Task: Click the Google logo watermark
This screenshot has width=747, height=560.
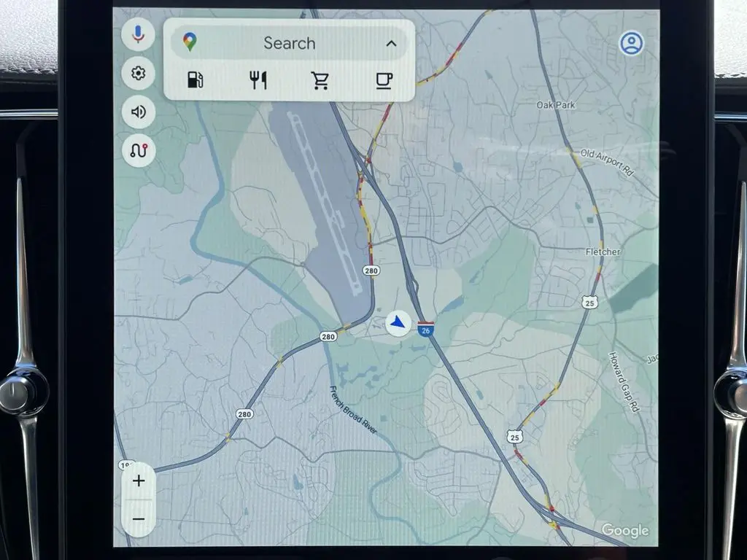Action: [x=625, y=530]
